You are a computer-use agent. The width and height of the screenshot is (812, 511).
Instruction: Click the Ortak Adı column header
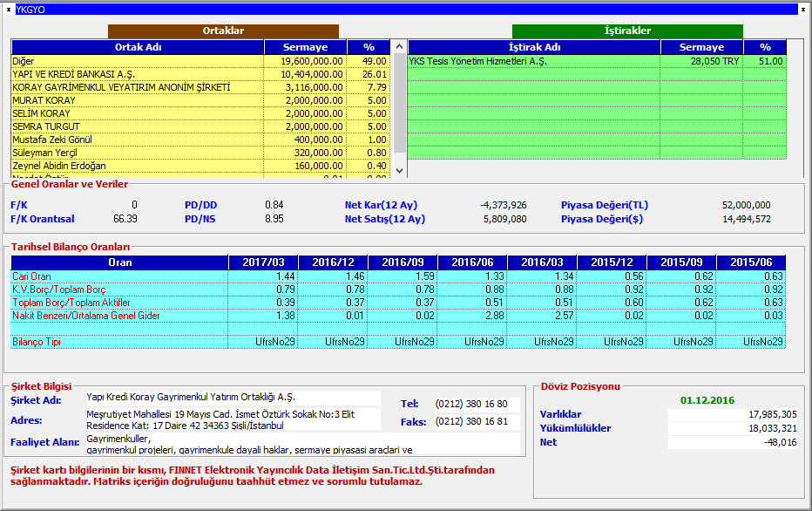[x=138, y=47]
